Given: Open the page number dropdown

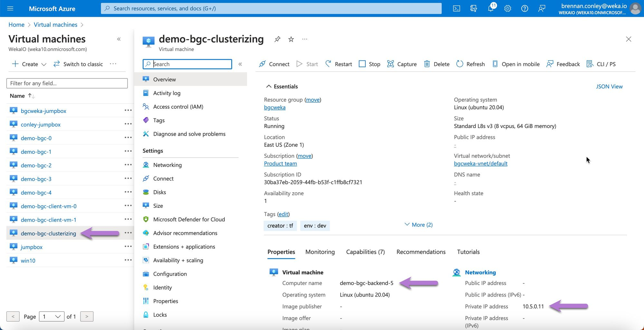Looking at the screenshot, I should pos(52,316).
